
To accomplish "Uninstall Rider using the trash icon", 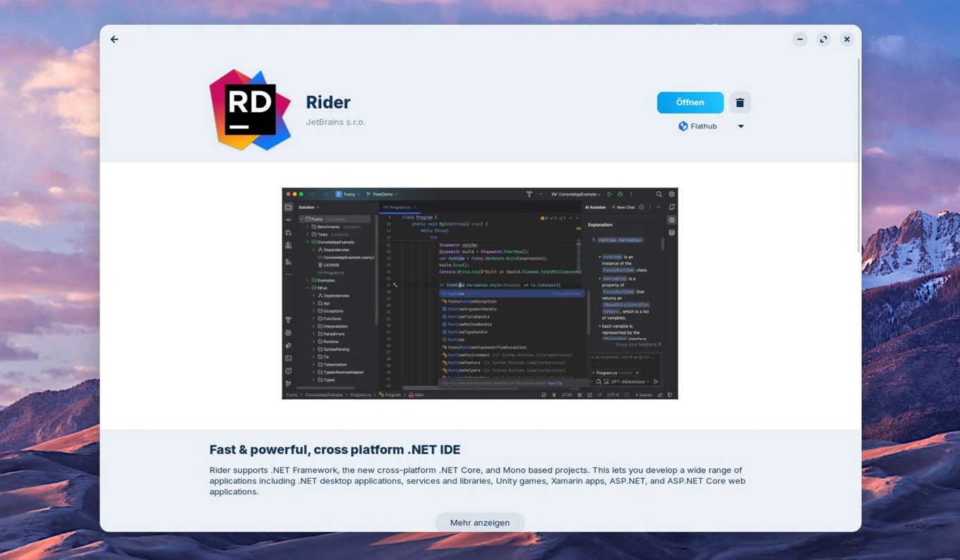I will pos(740,102).
